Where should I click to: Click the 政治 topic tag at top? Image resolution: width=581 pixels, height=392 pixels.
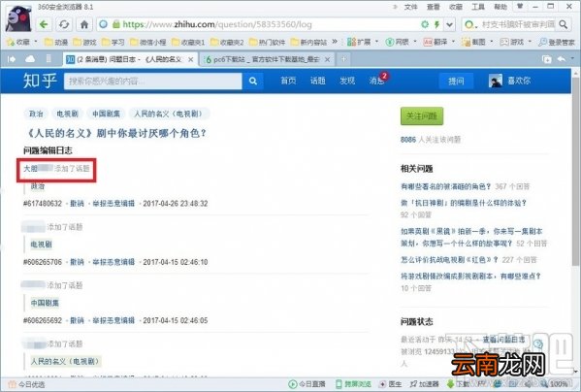click(x=36, y=114)
